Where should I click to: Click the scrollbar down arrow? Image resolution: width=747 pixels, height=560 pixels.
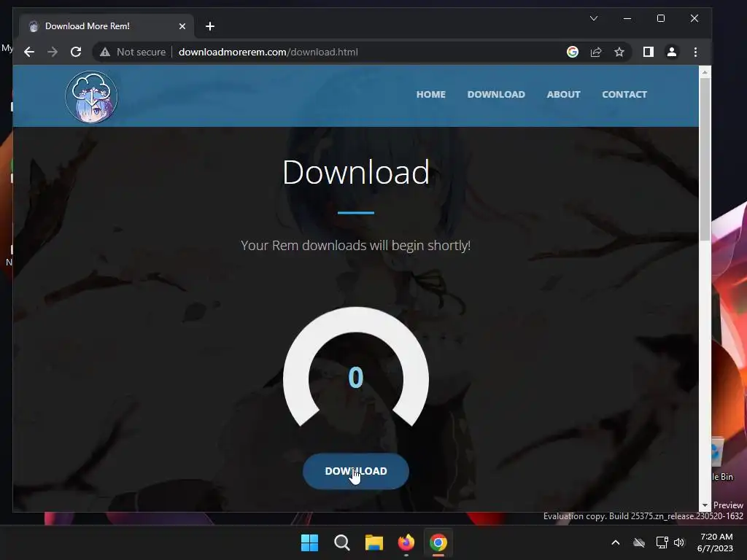(x=705, y=505)
